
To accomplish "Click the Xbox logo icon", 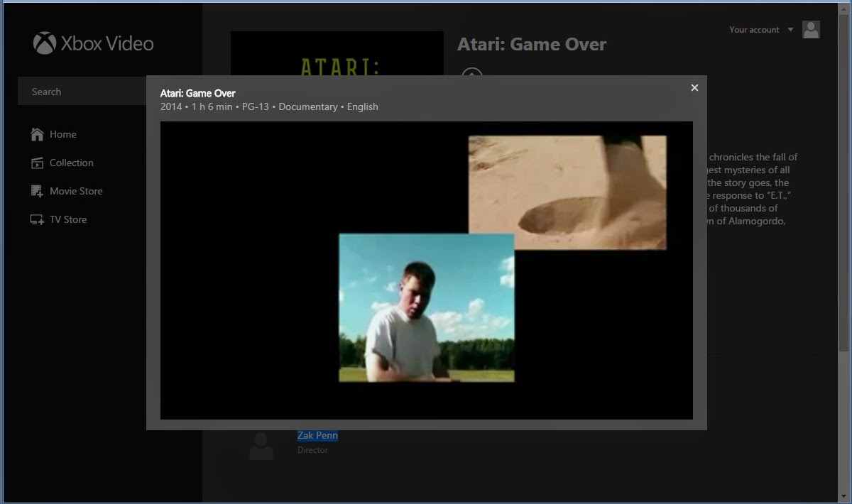I will (45, 43).
